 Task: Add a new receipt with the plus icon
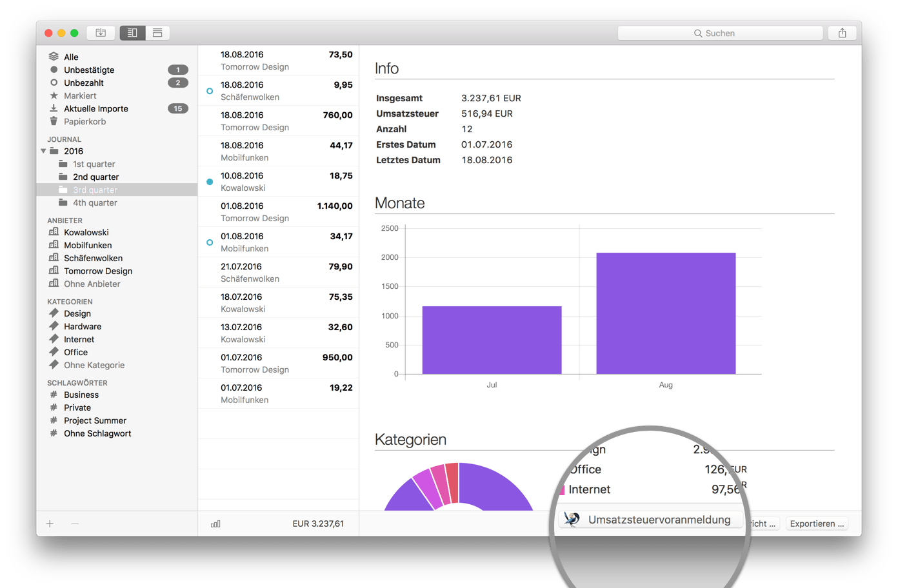50,524
